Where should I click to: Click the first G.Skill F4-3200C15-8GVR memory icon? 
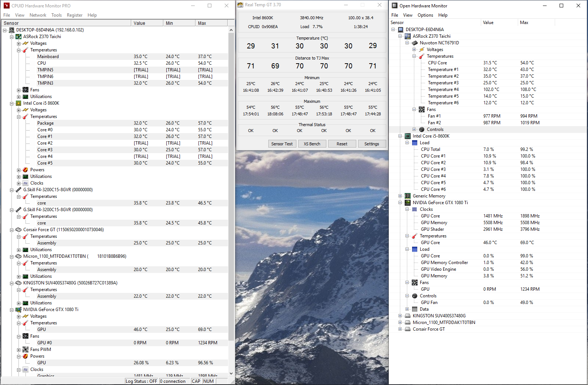(x=18, y=190)
